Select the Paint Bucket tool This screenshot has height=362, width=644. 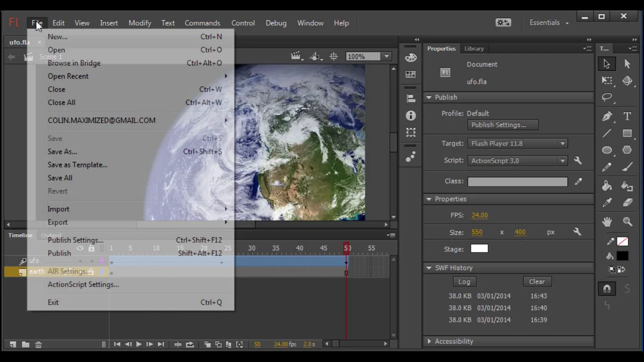coord(607,186)
